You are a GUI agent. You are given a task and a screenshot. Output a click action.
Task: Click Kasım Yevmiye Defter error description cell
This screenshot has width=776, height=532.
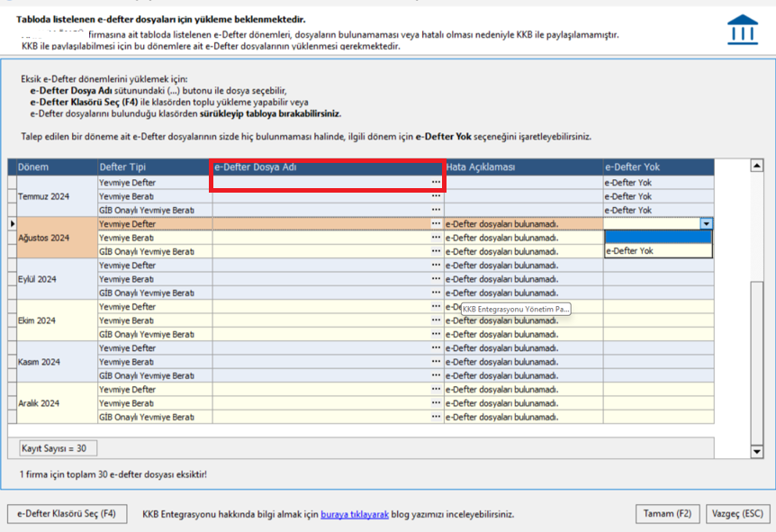coord(524,348)
